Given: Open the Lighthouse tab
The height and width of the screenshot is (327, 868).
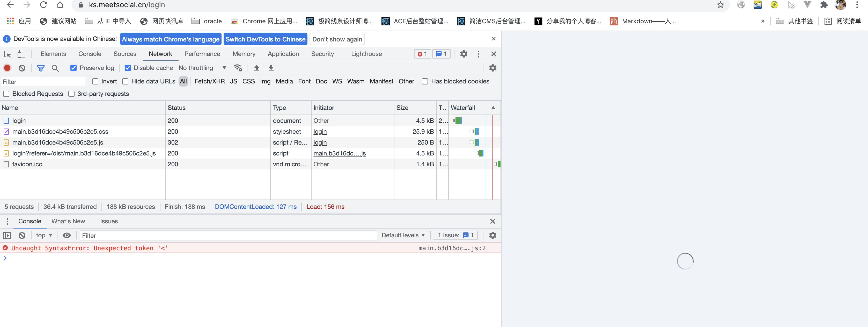Looking at the screenshot, I should 366,54.
